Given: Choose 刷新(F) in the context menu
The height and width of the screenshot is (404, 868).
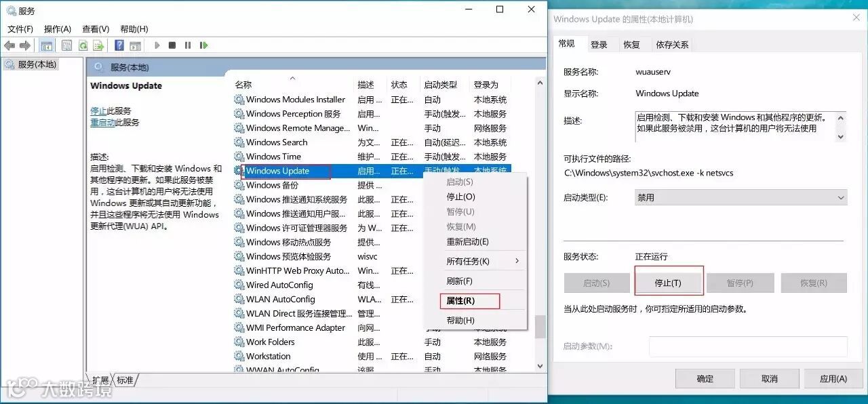Looking at the screenshot, I should tap(475, 281).
